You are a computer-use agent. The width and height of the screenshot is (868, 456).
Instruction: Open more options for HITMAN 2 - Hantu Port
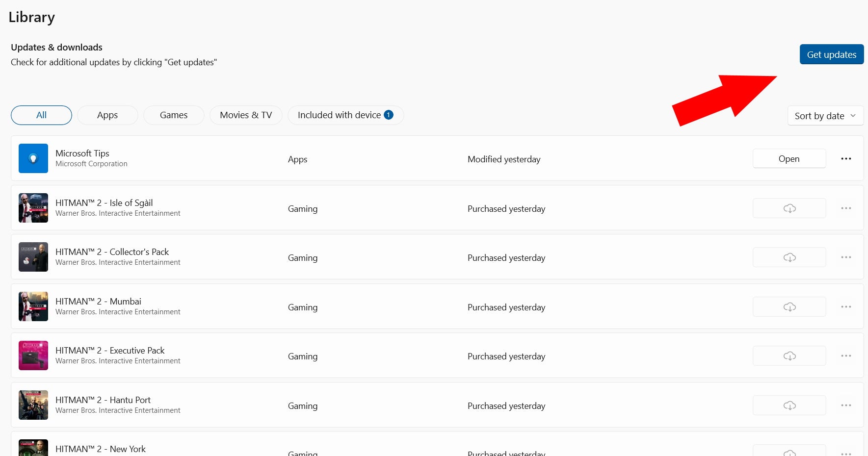846,405
